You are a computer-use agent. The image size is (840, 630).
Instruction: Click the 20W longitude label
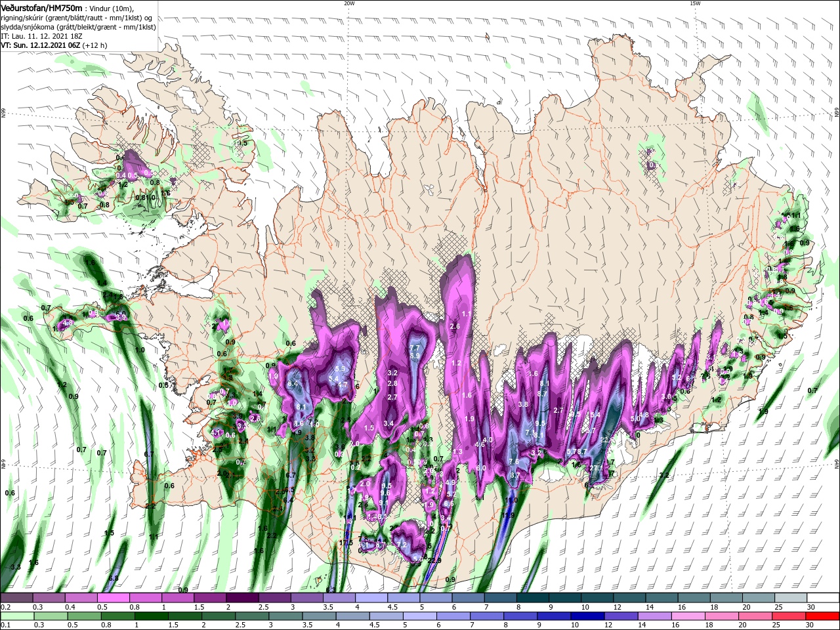click(x=349, y=3)
